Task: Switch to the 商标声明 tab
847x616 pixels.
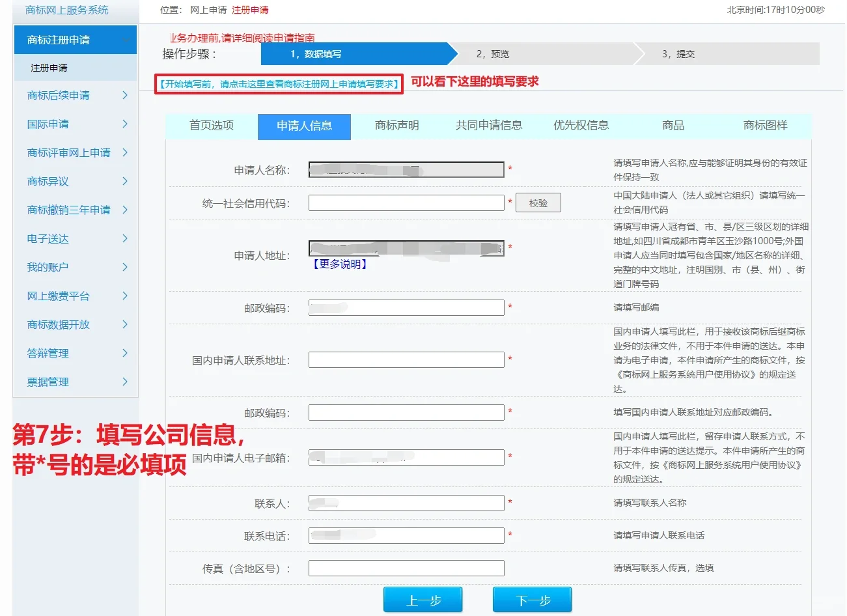Action: (x=396, y=126)
